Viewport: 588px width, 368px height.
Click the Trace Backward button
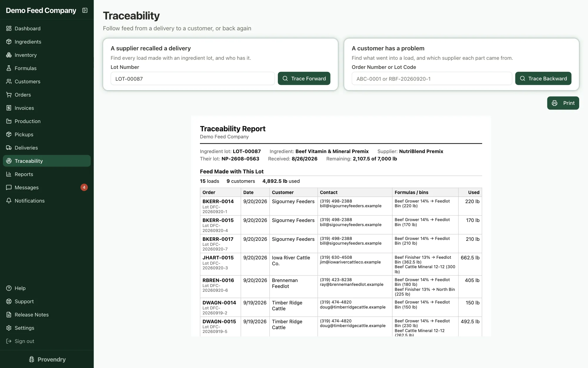(543, 79)
